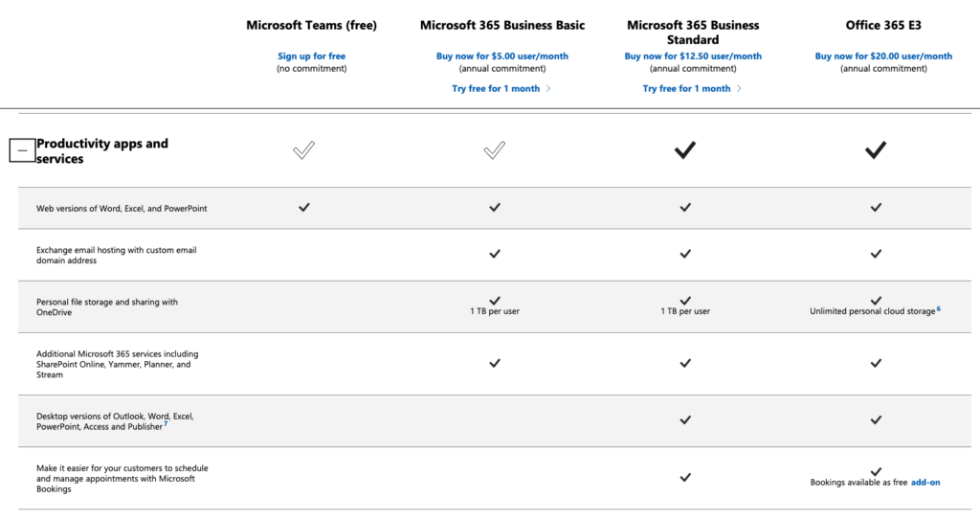Image resolution: width=980 pixels, height=520 pixels.
Task: Click the Office 365 E3 desktop versions checkmark
Action: tap(877, 419)
